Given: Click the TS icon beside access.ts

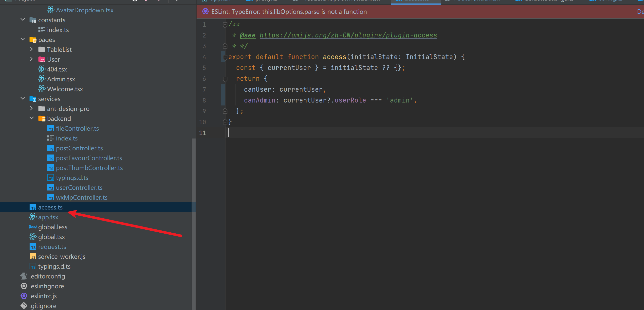Looking at the screenshot, I should pos(33,207).
